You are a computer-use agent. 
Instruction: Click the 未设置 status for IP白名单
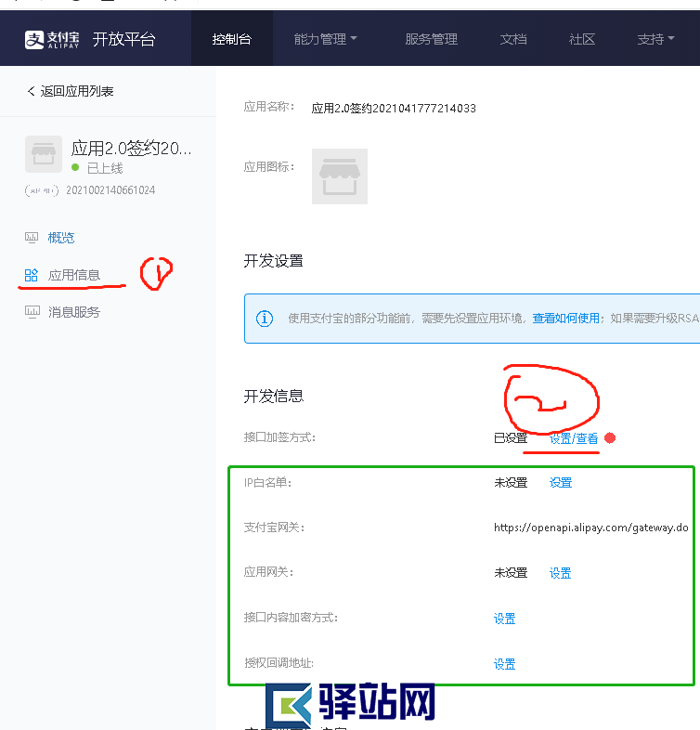(x=511, y=483)
